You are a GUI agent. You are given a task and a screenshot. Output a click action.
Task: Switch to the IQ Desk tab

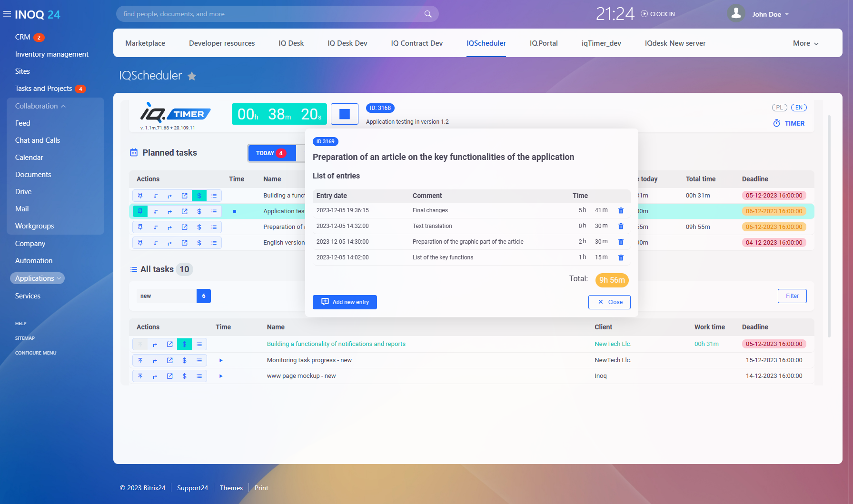coord(291,43)
